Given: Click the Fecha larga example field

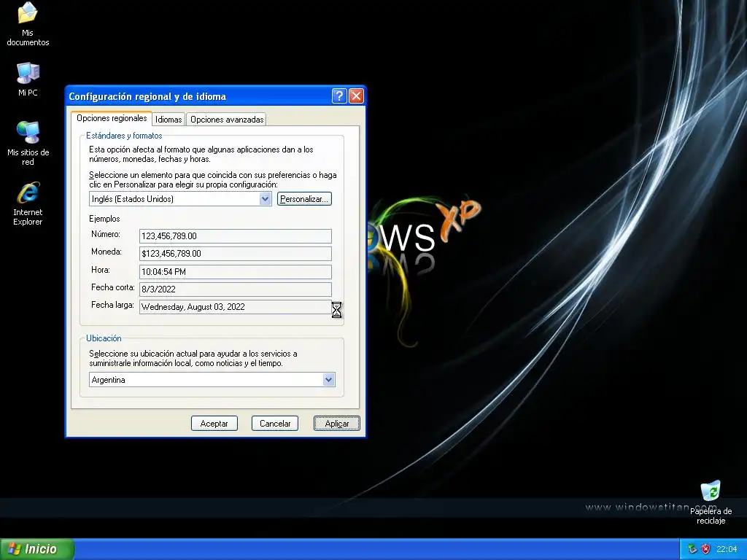Looking at the screenshot, I should [236, 307].
